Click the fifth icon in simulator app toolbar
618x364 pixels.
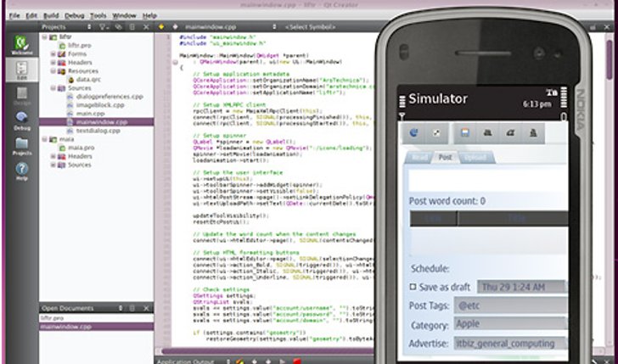point(510,133)
